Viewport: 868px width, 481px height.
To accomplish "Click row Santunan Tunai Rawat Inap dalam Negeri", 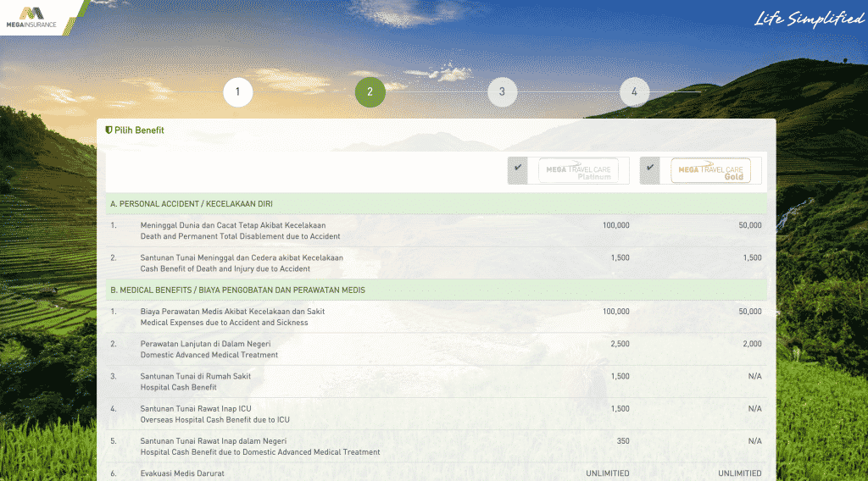I will pyautogui.click(x=437, y=446).
